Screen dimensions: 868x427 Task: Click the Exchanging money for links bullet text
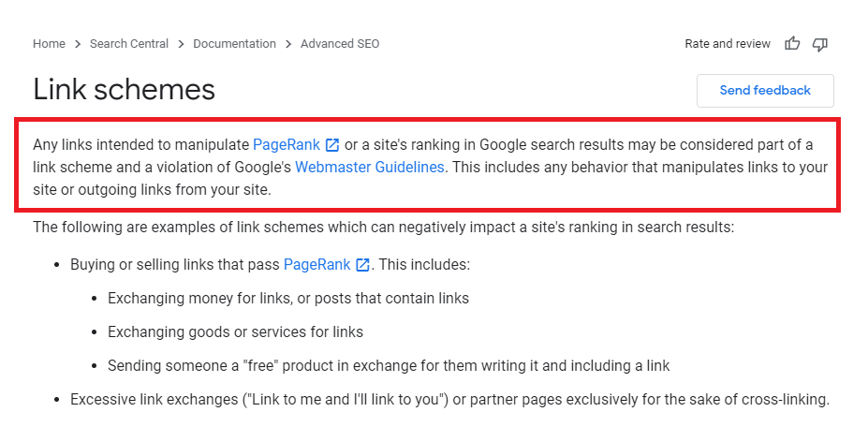click(288, 299)
